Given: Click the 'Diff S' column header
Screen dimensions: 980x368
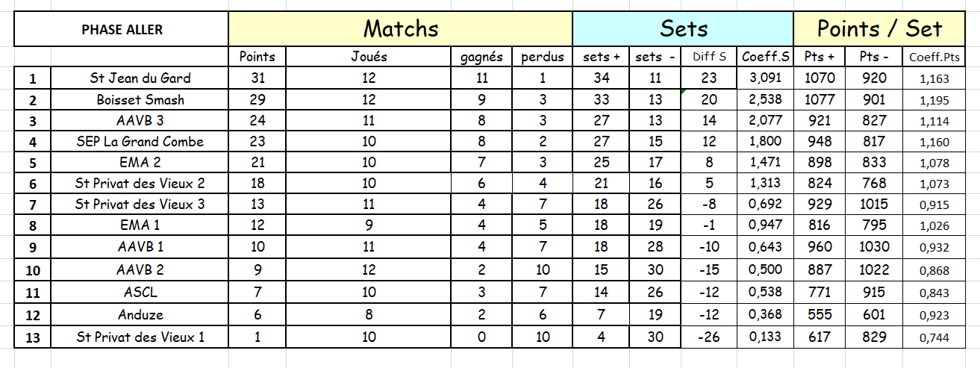Looking at the screenshot, I should pyautogui.click(x=709, y=57).
